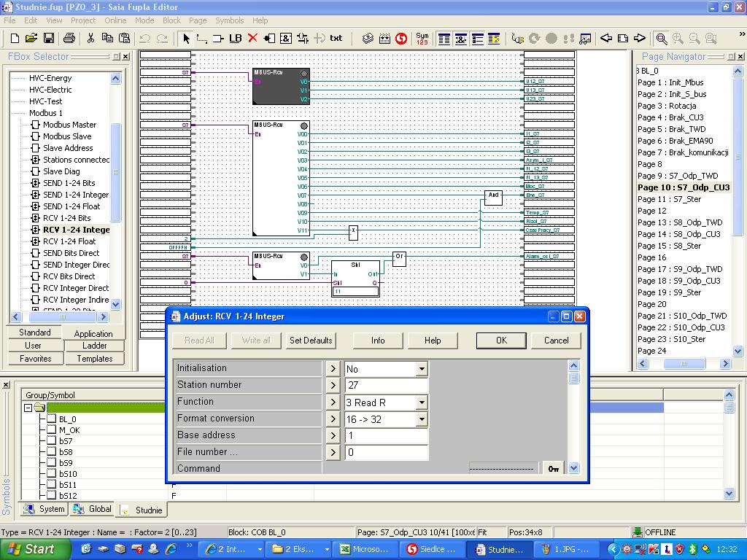Click the Base address input field
747x560 pixels.
[x=387, y=436]
